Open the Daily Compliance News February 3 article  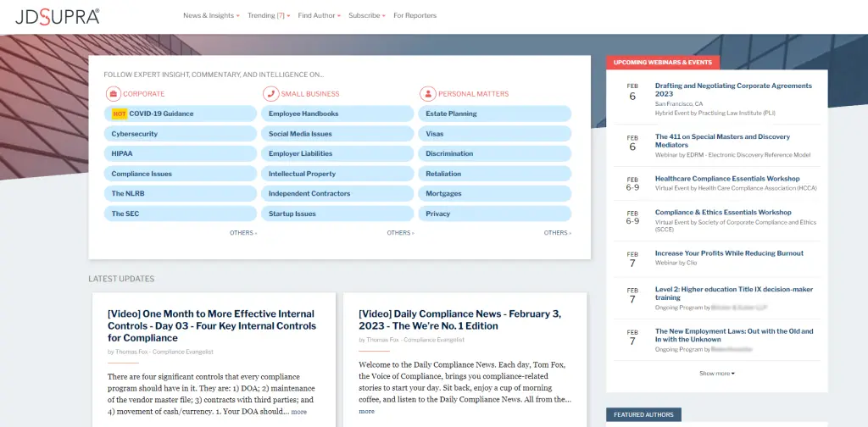(460, 319)
